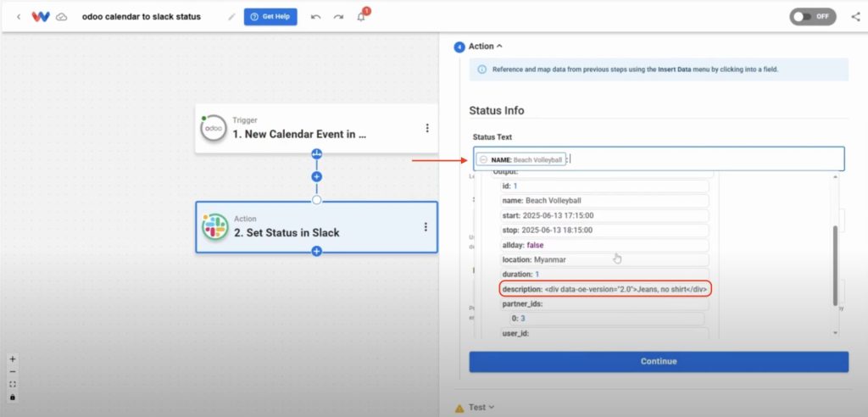The height and width of the screenshot is (417, 868).
Task: Lock the canvas
Action: click(13, 397)
